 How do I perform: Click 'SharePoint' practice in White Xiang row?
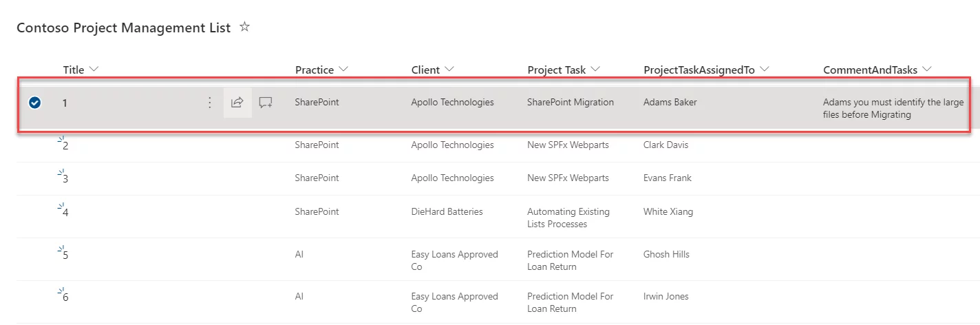pyautogui.click(x=317, y=211)
